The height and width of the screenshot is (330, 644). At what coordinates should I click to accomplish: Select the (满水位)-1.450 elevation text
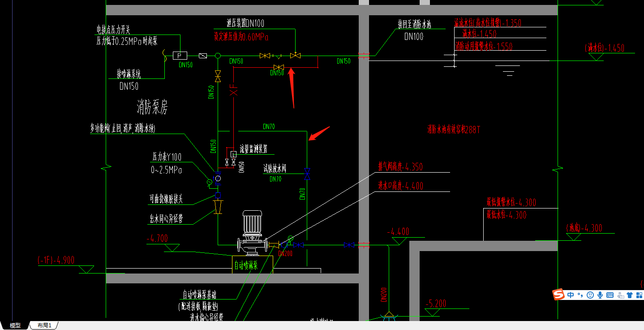[605, 48]
